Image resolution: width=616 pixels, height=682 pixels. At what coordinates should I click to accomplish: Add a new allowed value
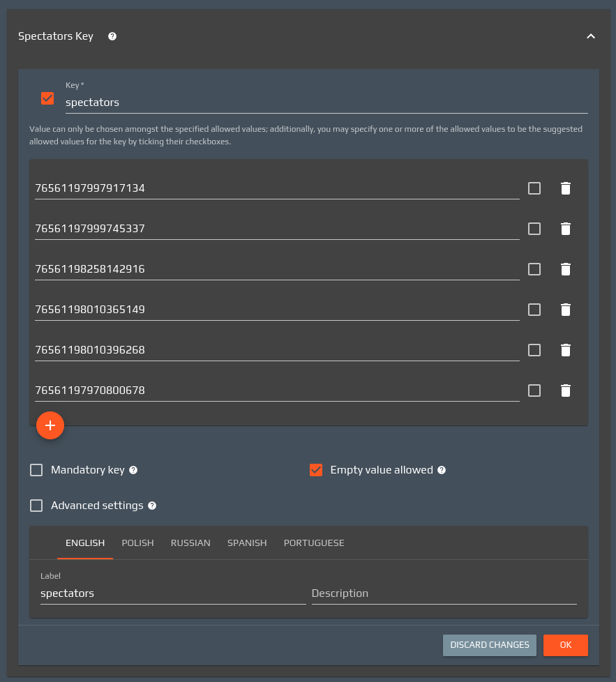pos(50,425)
